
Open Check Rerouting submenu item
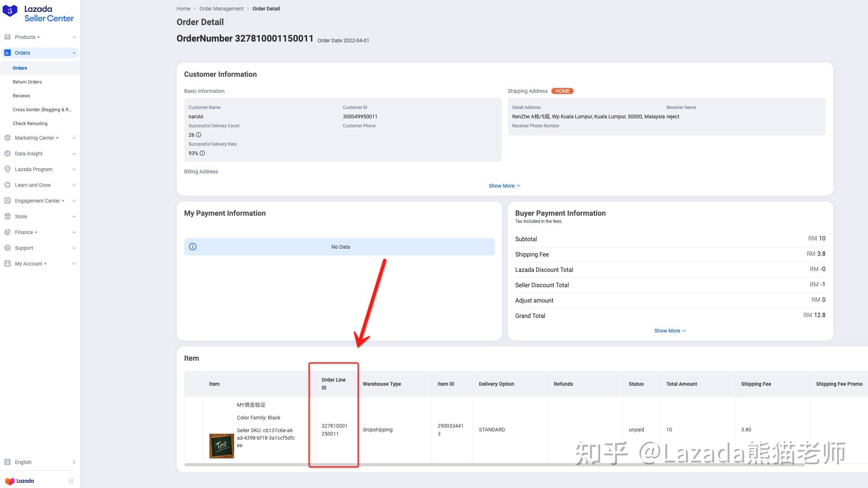click(30, 124)
